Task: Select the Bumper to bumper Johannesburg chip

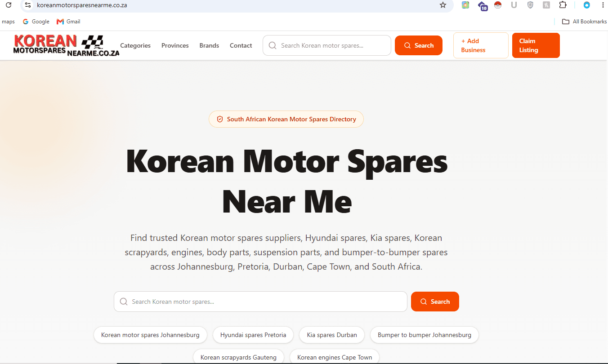Action: [x=425, y=335]
